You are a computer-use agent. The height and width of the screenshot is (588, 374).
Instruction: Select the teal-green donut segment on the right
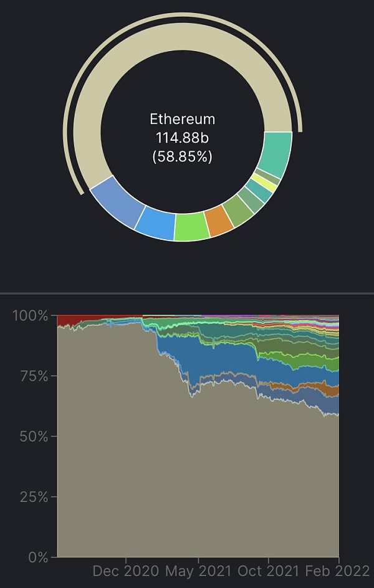(x=275, y=152)
